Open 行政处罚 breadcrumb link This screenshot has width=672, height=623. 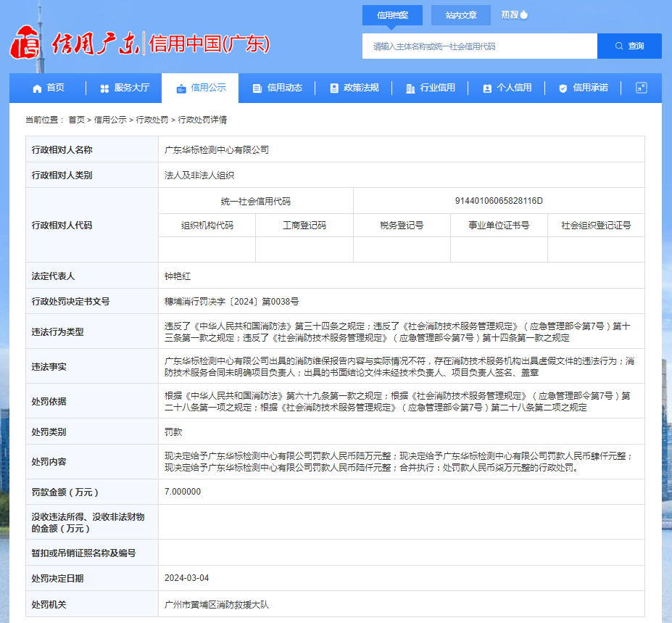coord(152,120)
